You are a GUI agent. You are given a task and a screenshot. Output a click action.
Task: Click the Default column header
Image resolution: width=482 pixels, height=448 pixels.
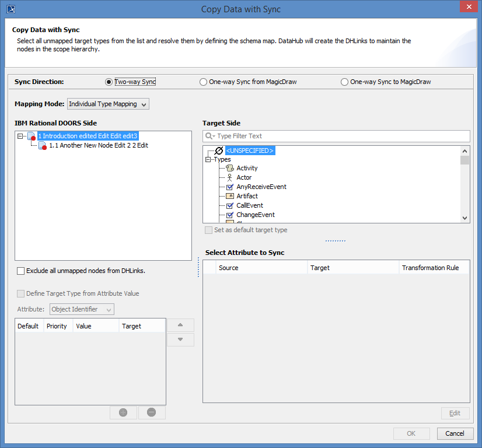pos(29,326)
